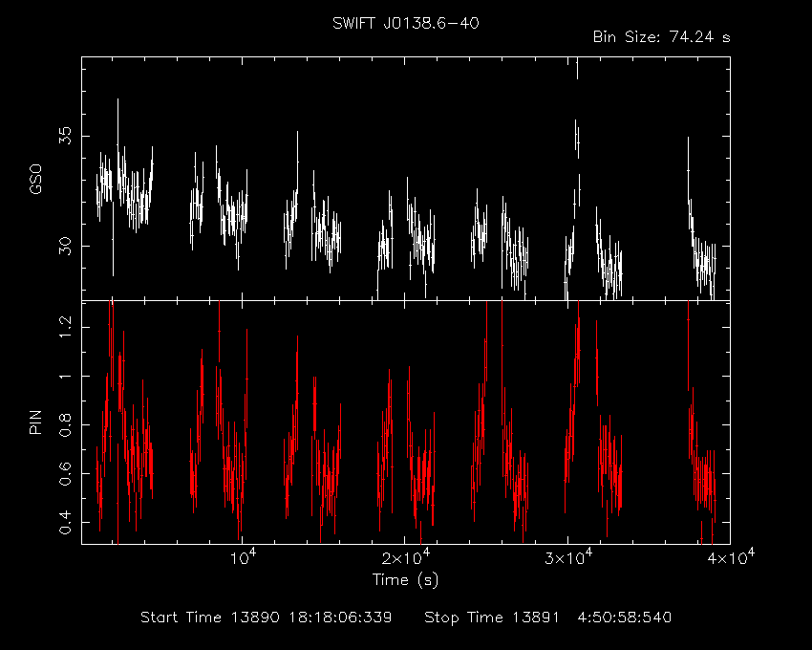Click the PIN y-axis label
The image size is (812, 650).
pyautogui.click(x=35, y=422)
